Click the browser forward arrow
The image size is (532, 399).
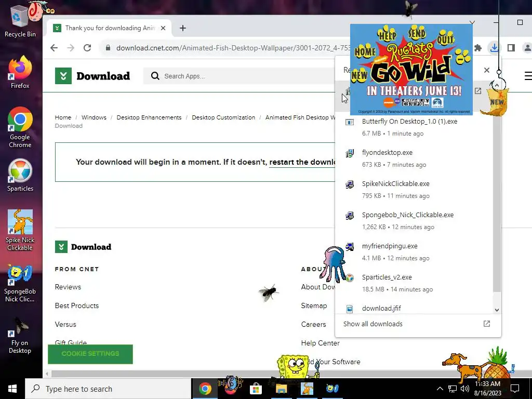(x=71, y=48)
